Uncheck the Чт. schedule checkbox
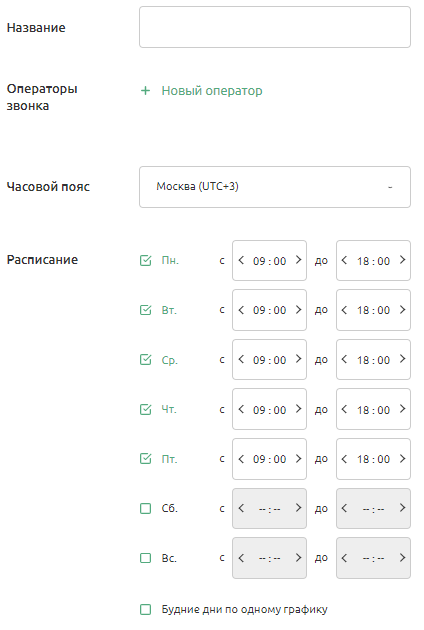This screenshot has width=424, height=630. click(x=145, y=409)
